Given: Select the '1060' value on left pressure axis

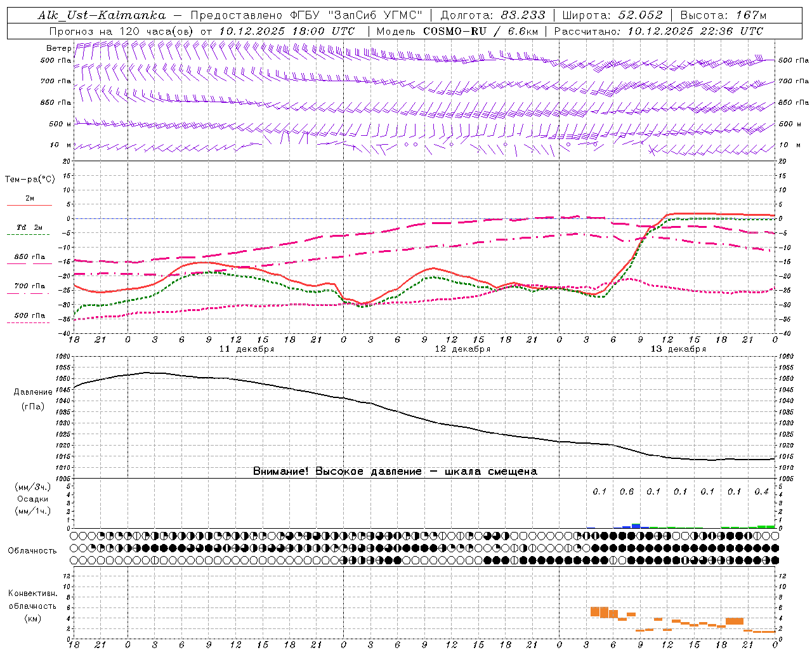Looking at the screenshot, I should (x=63, y=357).
